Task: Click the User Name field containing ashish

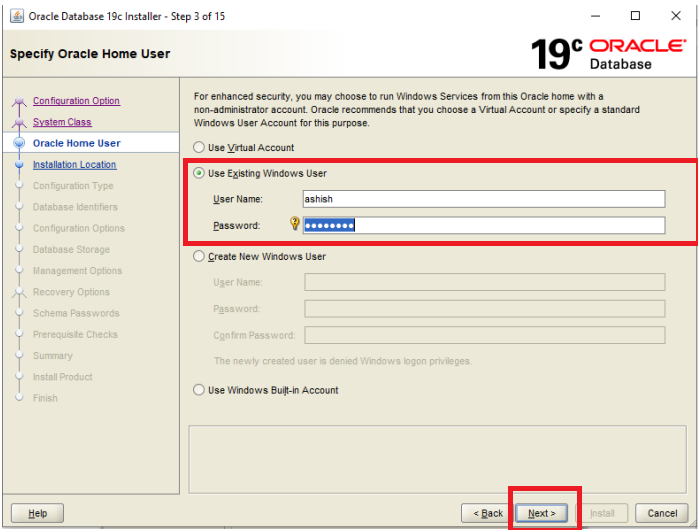Action: point(484,199)
